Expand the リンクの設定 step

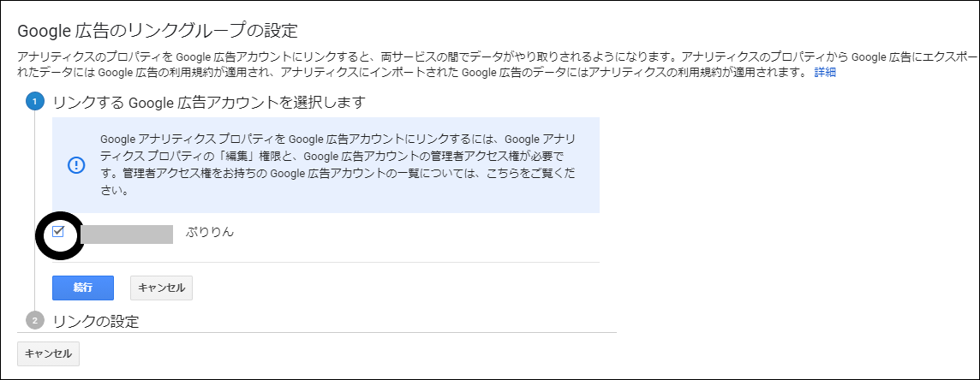pyautogui.click(x=96, y=321)
